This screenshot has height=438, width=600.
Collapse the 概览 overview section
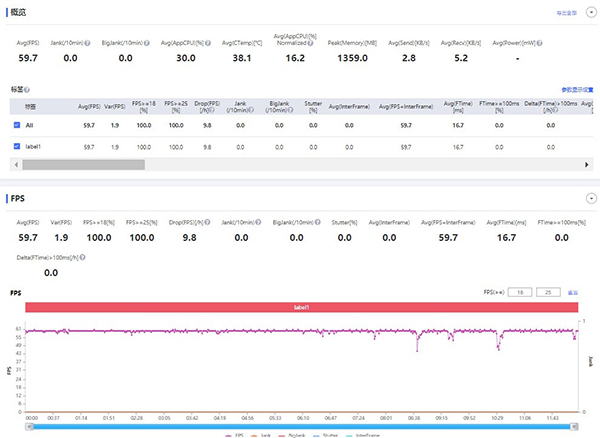click(x=589, y=12)
